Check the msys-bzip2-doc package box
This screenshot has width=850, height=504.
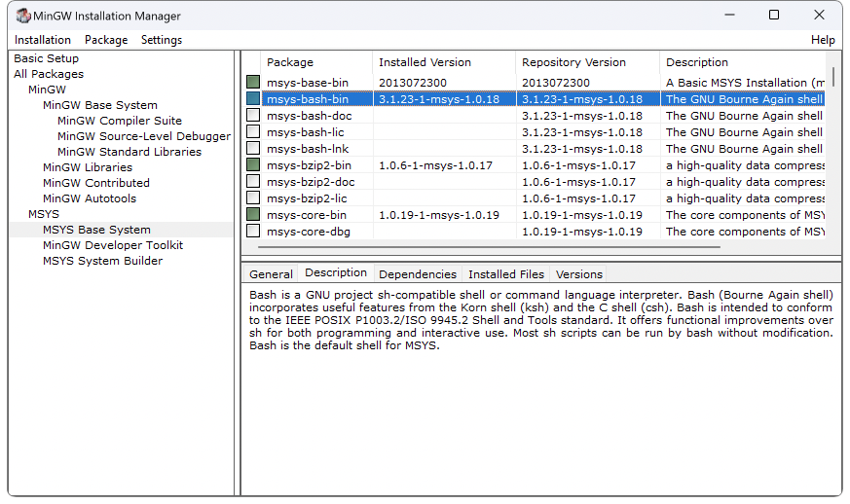click(x=253, y=182)
